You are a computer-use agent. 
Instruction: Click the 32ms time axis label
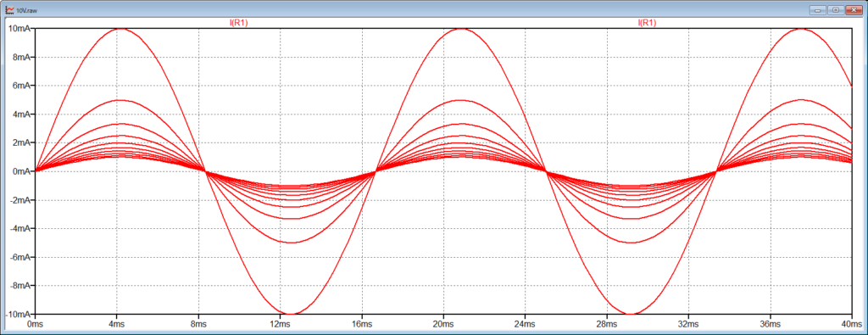pos(688,323)
